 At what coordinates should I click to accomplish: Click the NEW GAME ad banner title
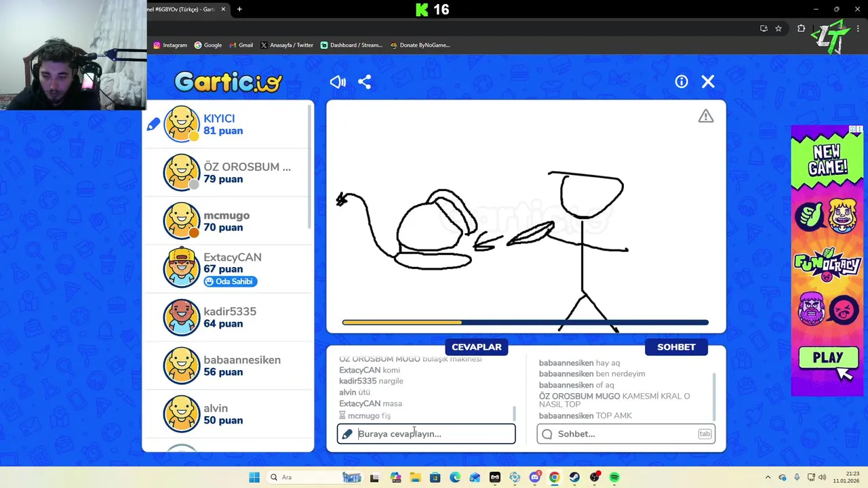click(x=827, y=160)
